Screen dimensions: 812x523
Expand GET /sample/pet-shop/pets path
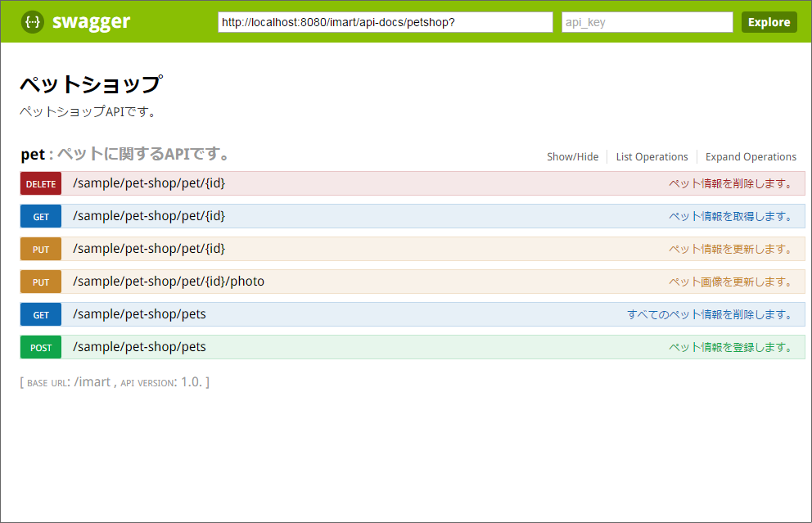pyautogui.click(x=139, y=314)
